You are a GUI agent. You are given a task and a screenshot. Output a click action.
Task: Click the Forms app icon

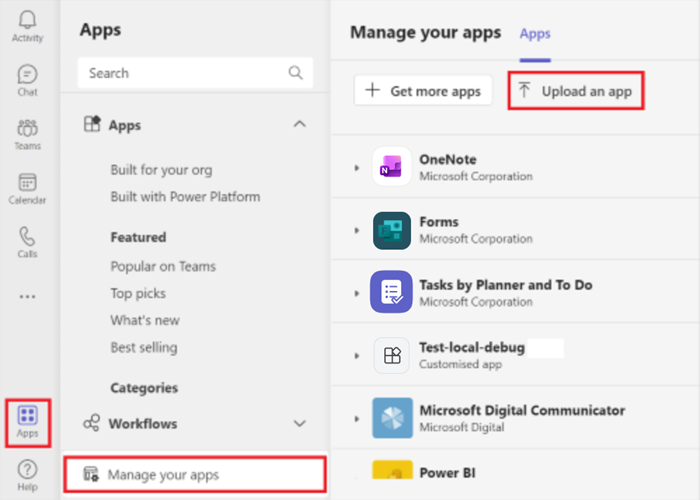(392, 230)
